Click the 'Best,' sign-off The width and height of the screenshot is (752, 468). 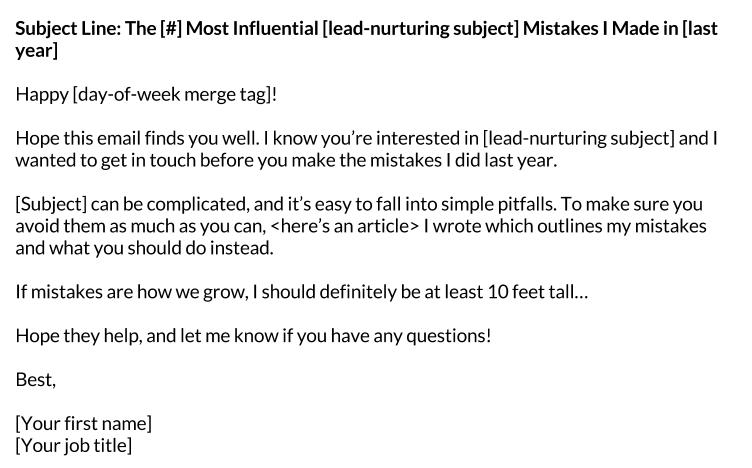(35, 380)
